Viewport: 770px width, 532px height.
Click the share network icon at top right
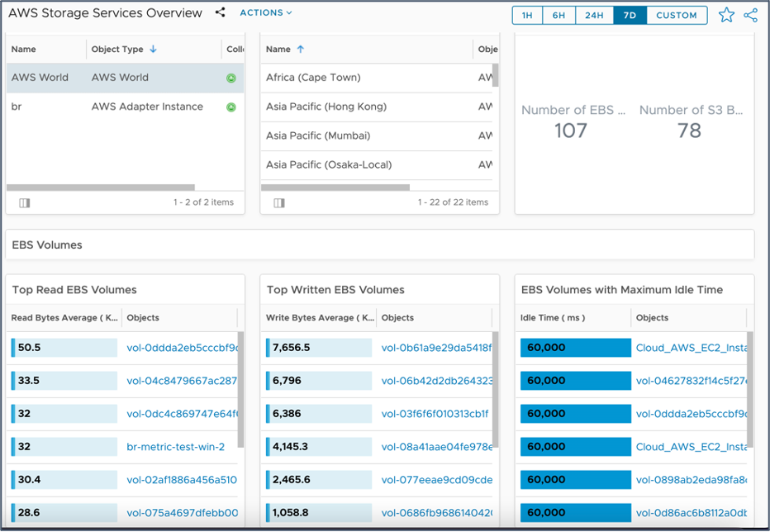pos(750,15)
